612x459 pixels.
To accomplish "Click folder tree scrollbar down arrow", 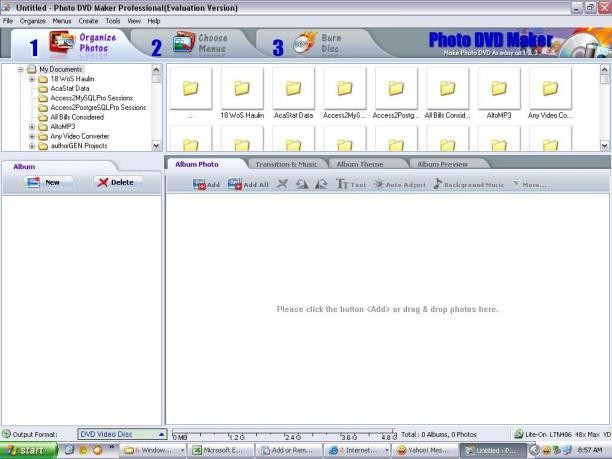I will [156, 146].
